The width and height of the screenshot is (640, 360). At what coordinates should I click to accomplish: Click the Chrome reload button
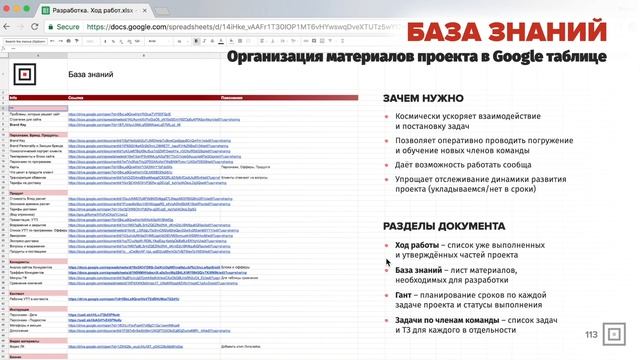tap(35, 27)
